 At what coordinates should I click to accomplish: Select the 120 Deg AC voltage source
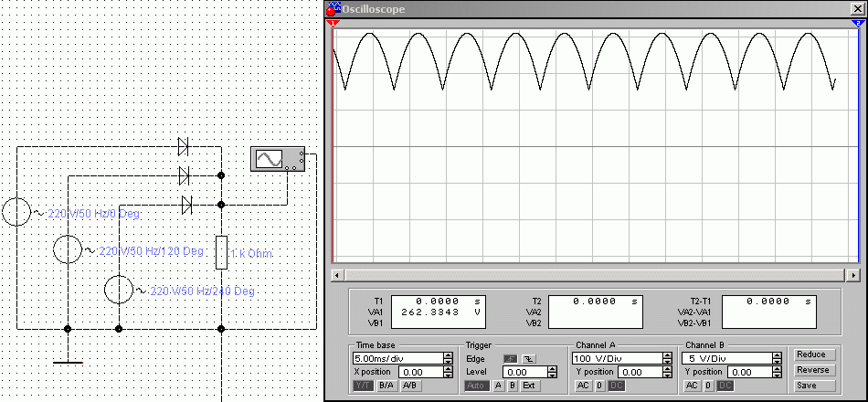68,249
